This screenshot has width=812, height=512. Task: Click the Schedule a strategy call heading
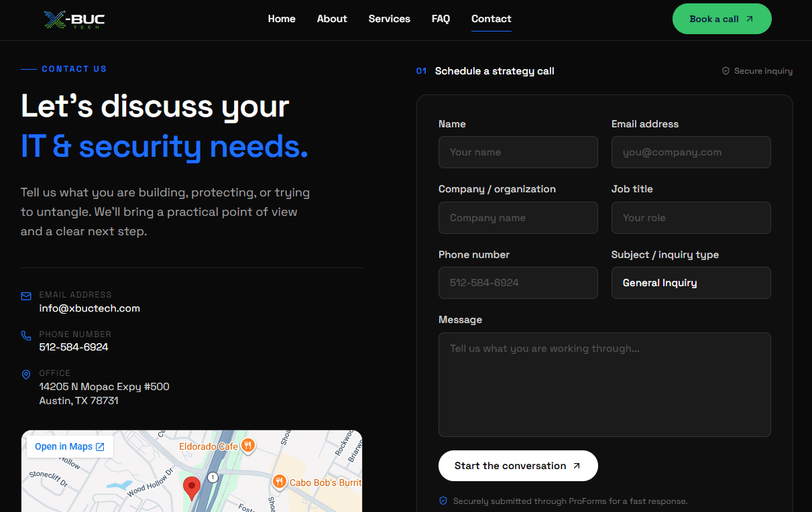(495, 71)
